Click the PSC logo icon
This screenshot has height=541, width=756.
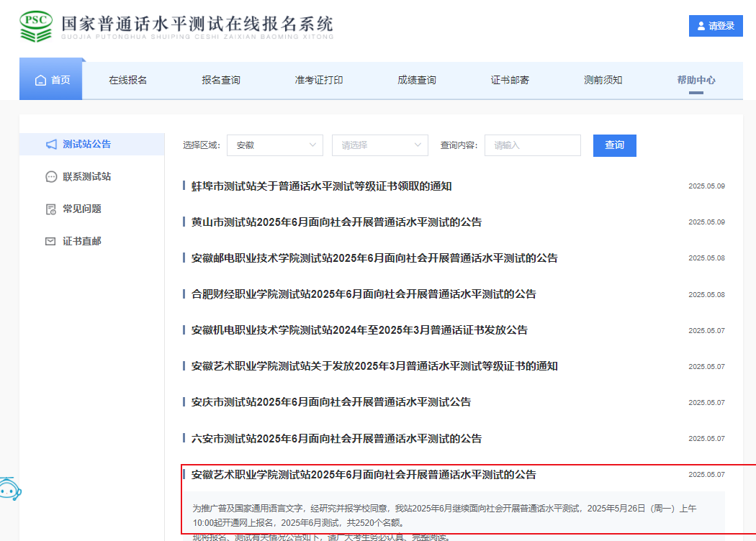pyautogui.click(x=36, y=27)
